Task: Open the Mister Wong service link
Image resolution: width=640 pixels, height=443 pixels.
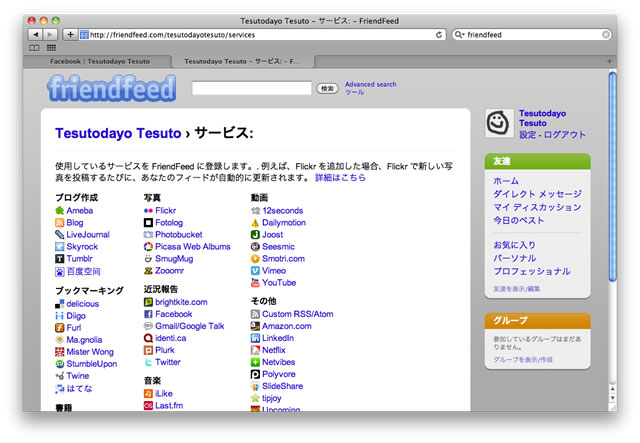Action: click(x=90, y=352)
